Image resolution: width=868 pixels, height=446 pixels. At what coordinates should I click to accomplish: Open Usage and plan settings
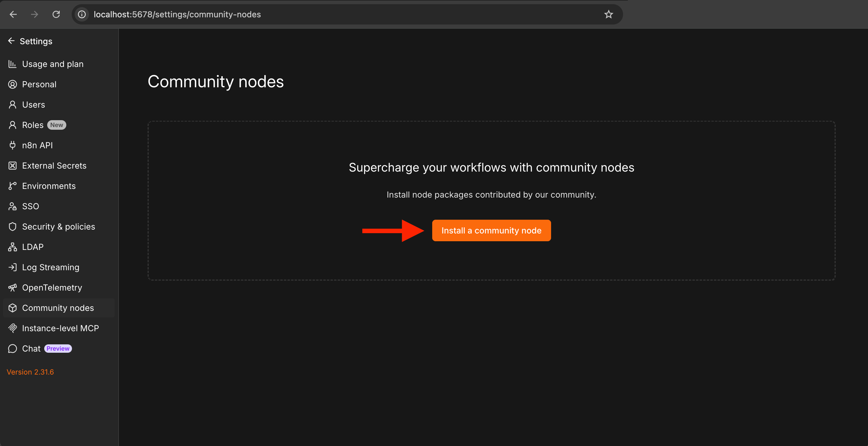point(59,64)
